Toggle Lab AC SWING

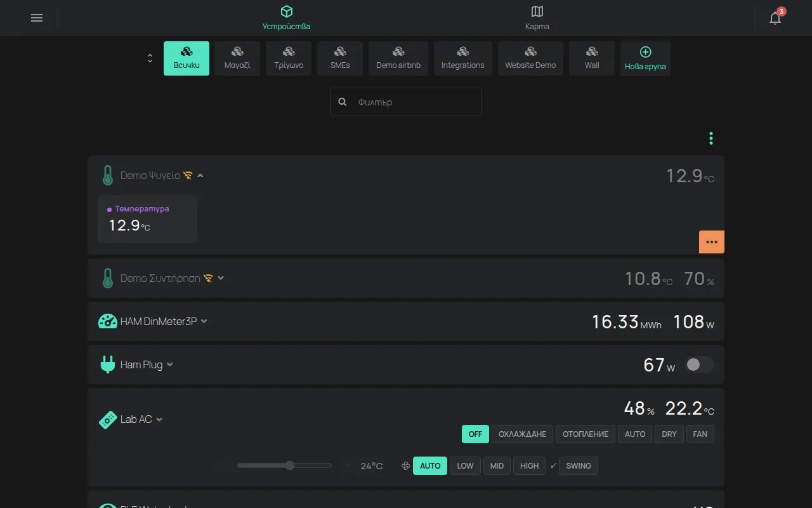(579, 466)
